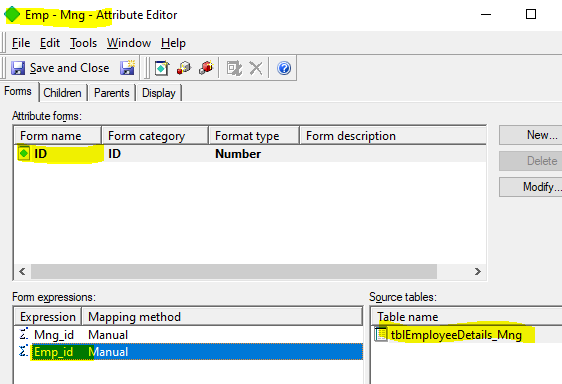This screenshot has width=562, height=384.
Task: Switch to the Parents tab
Action: tap(111, 93)
